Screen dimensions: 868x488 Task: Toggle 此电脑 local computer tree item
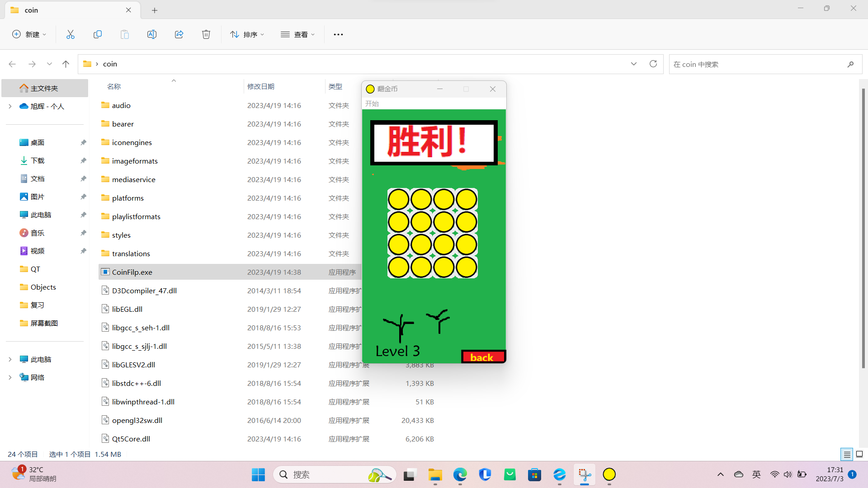click(x=9, y=359)
